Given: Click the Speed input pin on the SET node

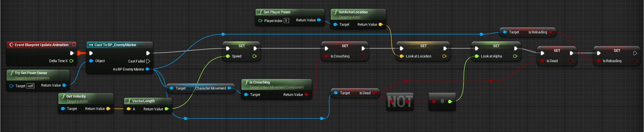Looking at the screenshot, I should point(228,56).
